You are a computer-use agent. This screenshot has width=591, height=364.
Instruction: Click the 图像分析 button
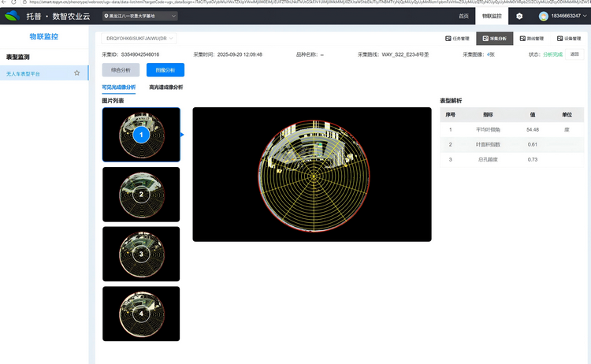[x=165, y=70]
